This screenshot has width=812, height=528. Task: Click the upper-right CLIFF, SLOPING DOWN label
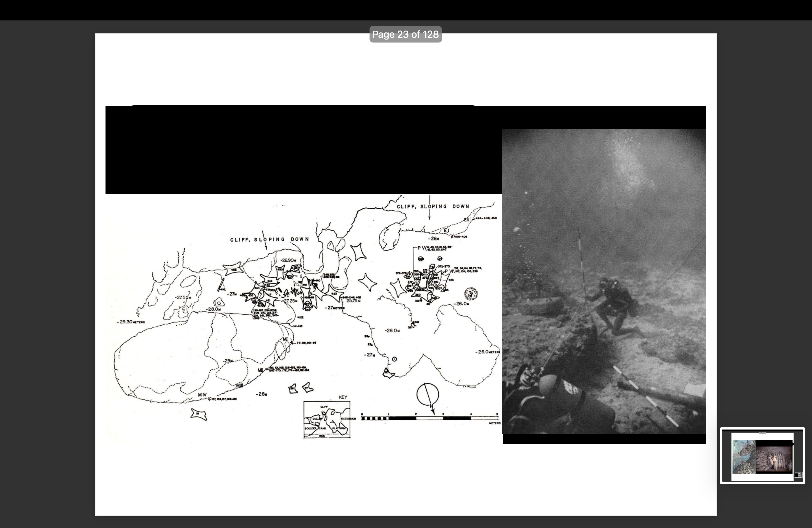click(433, 206)
